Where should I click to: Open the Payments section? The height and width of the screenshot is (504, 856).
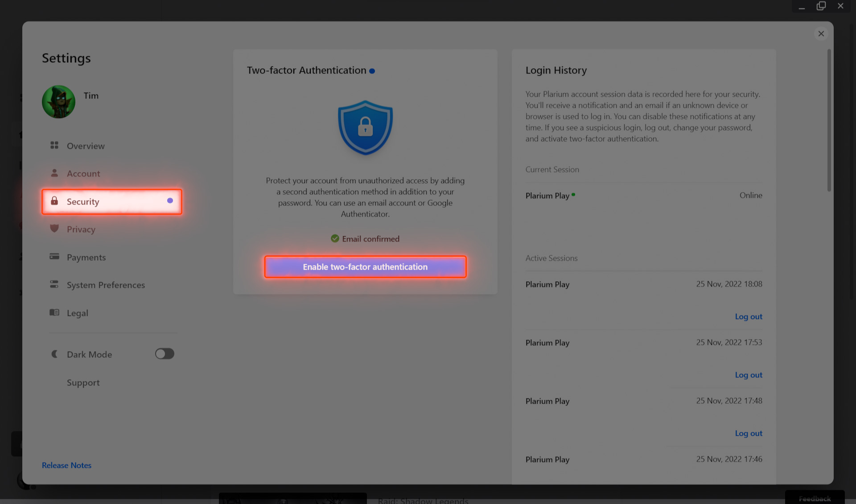(111, 257)
